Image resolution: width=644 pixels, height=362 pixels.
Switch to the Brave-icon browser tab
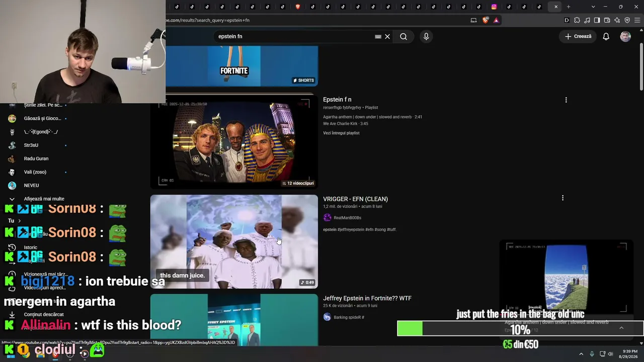click(x=298, y=7)
